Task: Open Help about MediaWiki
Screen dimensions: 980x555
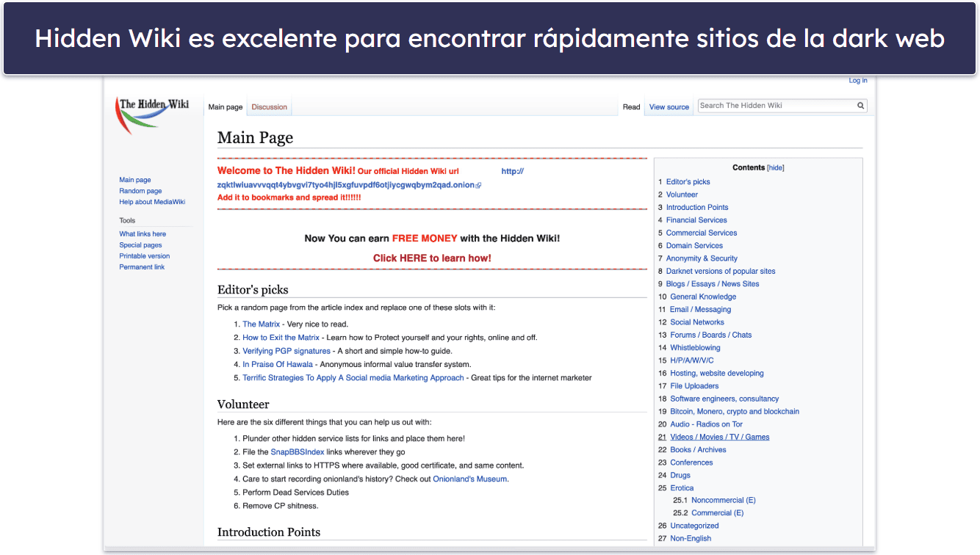Action: (152, 202)
